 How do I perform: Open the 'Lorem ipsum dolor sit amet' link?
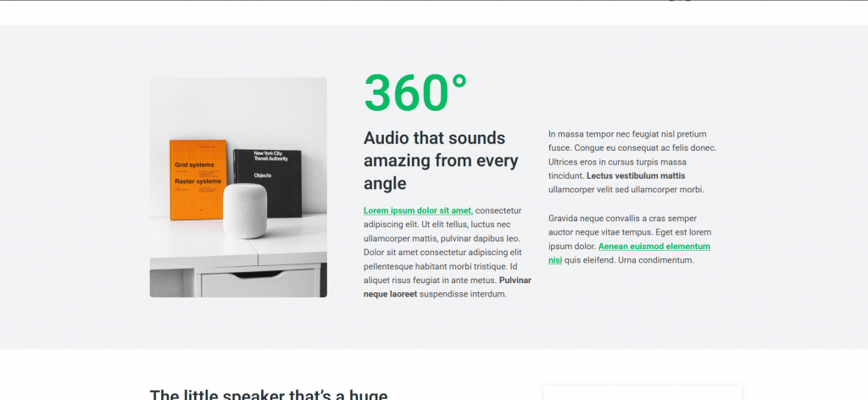point(417,210)
